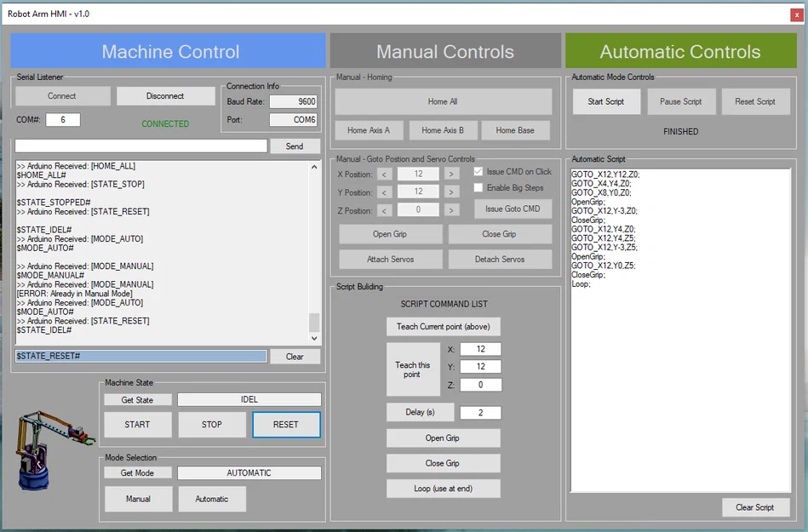Viewport: 808px width, 532px height.
Task: Click the Connect serial button
Action: [62, 96]
